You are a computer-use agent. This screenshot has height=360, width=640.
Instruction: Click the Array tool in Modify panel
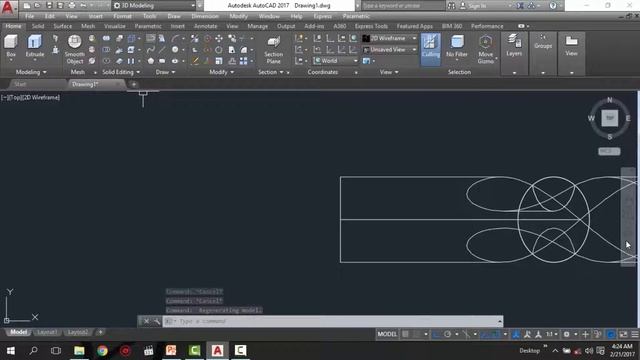(244, 61)
